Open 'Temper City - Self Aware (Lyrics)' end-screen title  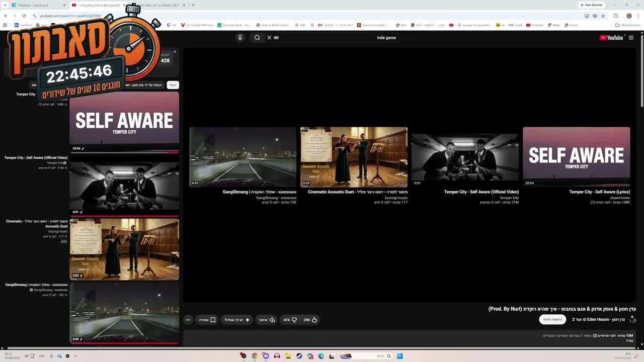pyautogui.click(x=599, y=192)
